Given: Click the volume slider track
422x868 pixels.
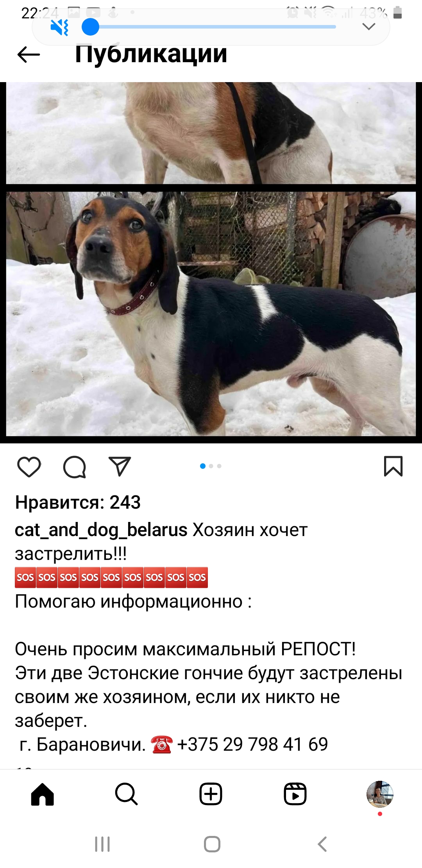Looking at the screenshot, I should 209,27.
